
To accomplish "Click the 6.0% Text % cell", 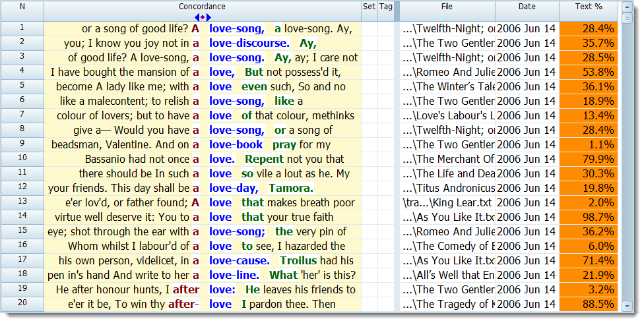I will 589,246.
